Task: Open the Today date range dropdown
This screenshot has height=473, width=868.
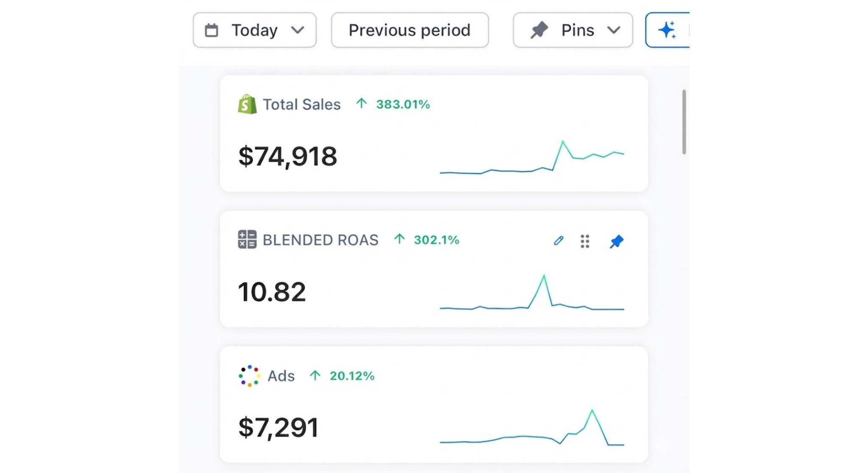Action: (x=254, y=30)
